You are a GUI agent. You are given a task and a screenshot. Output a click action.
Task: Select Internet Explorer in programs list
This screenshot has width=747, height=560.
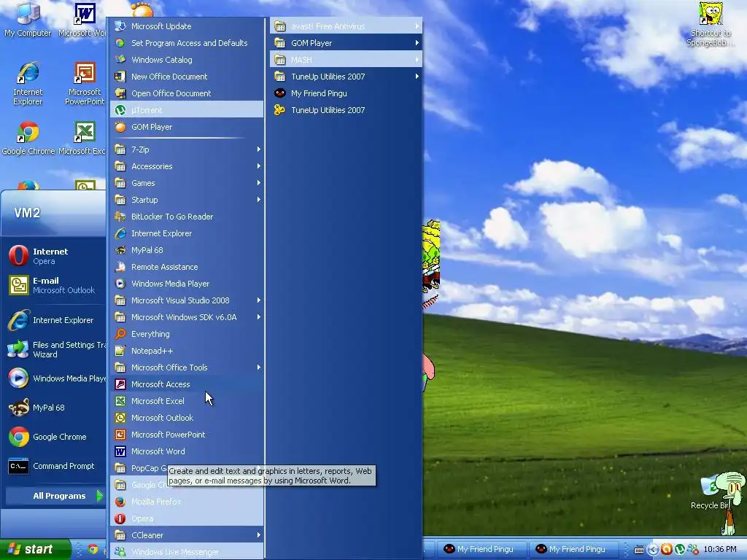(186, 233)
